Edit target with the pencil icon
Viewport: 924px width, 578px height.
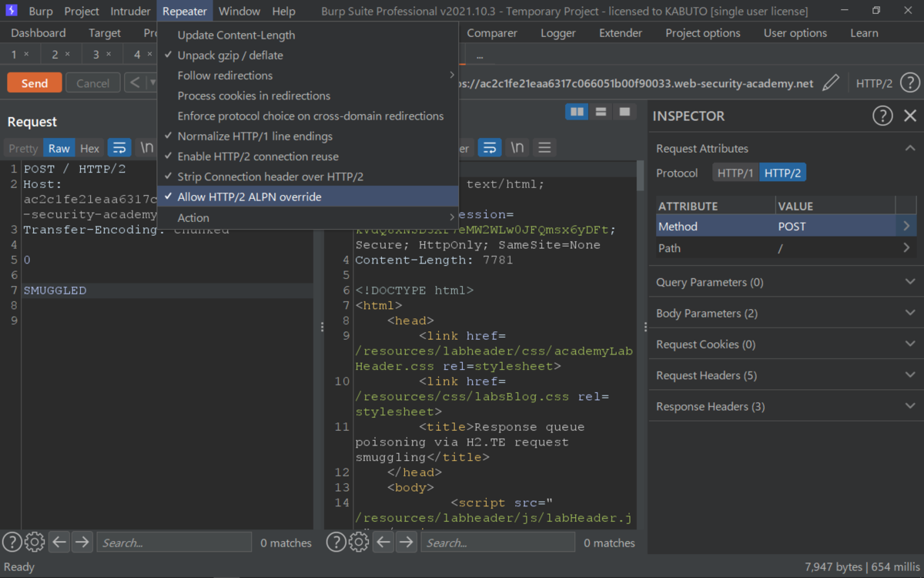[x=831, y=83]
